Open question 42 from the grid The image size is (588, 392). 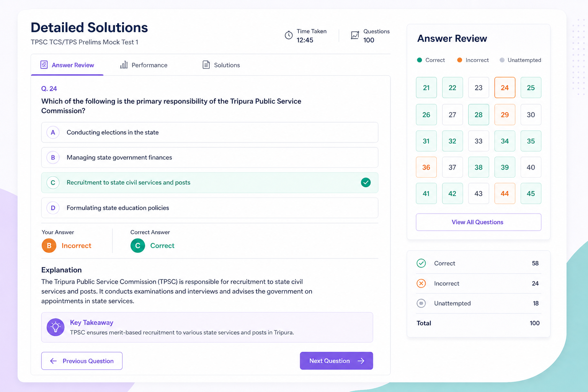[x=452, y=194]
